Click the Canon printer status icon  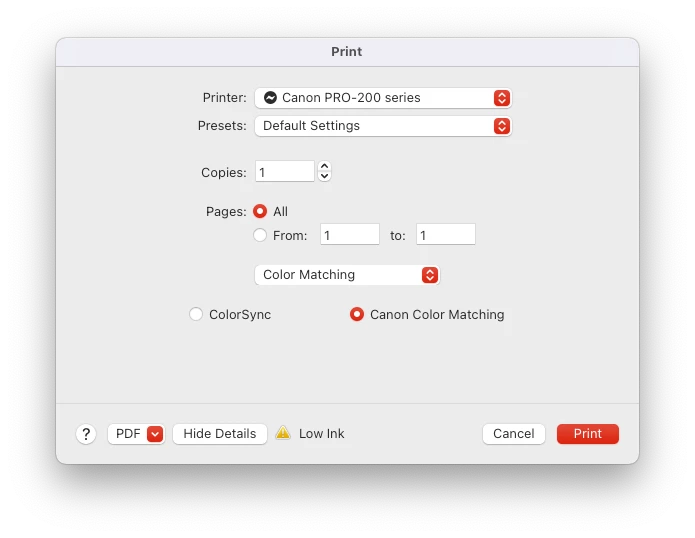click(x=270, y=97)
